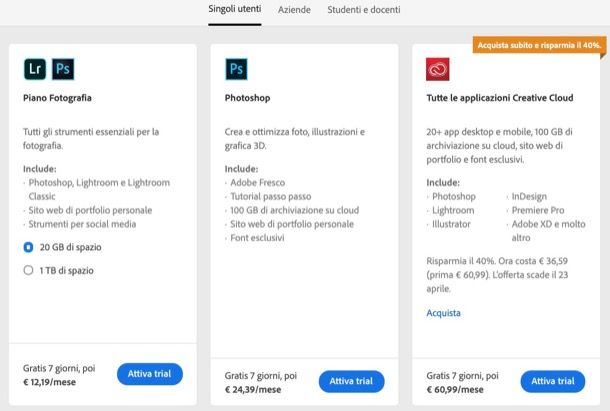Click the red Creative Cloud icon
Screen dimensions: 610x411
[438, 69]
